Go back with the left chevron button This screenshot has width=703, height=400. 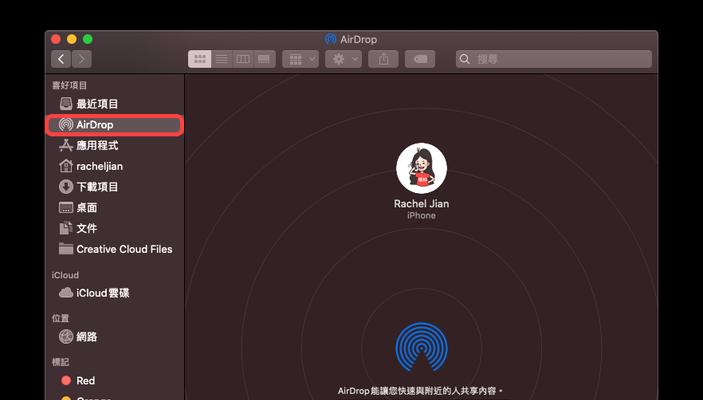pyautogui.click(x=61, y=59)
